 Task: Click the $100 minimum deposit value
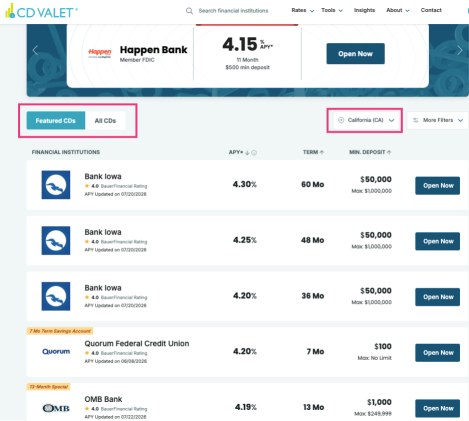383,347
